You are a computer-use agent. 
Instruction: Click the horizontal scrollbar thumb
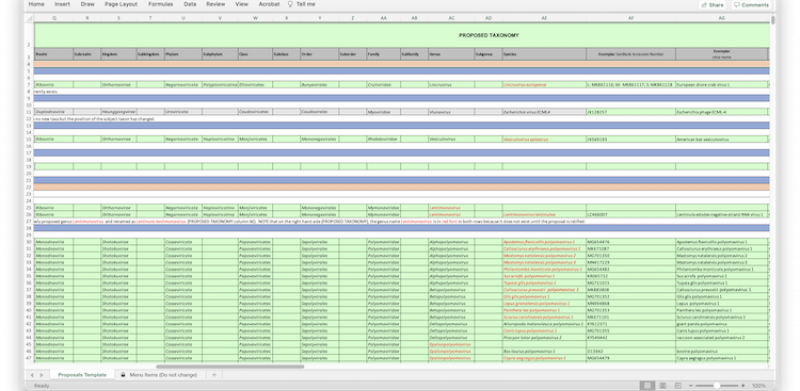[x=230, y=366]
